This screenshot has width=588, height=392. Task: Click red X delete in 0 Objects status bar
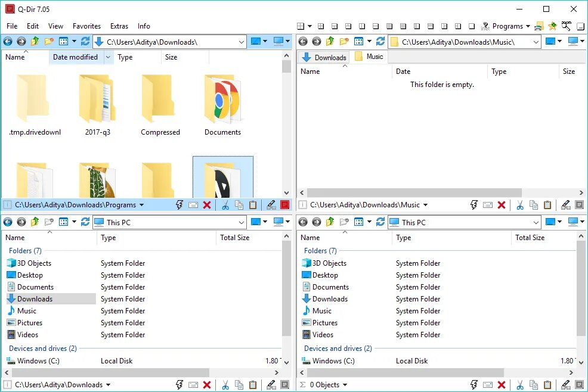click(502, 385)
